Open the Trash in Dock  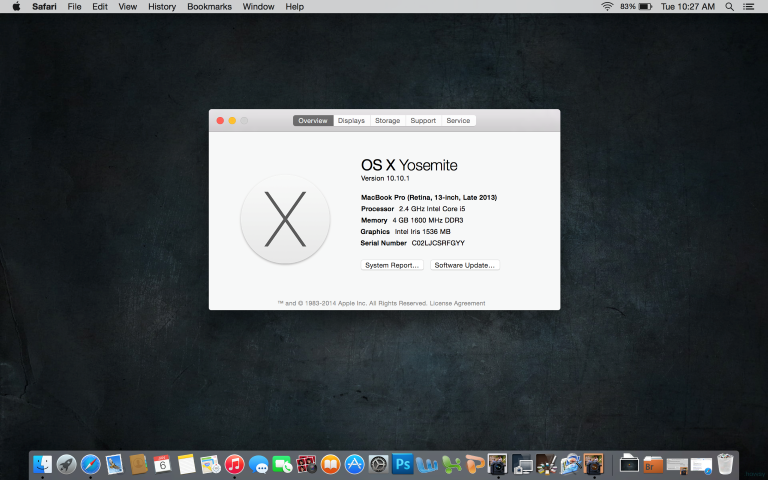coord(725,464)
